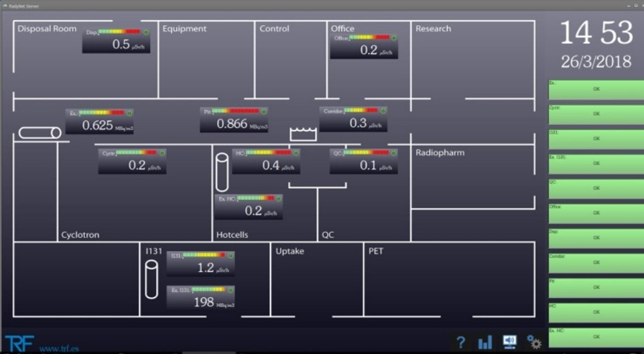Viewport: 644px width, 354px height.
Task: Open settings via the gears icon
Action: coord(534,342)
